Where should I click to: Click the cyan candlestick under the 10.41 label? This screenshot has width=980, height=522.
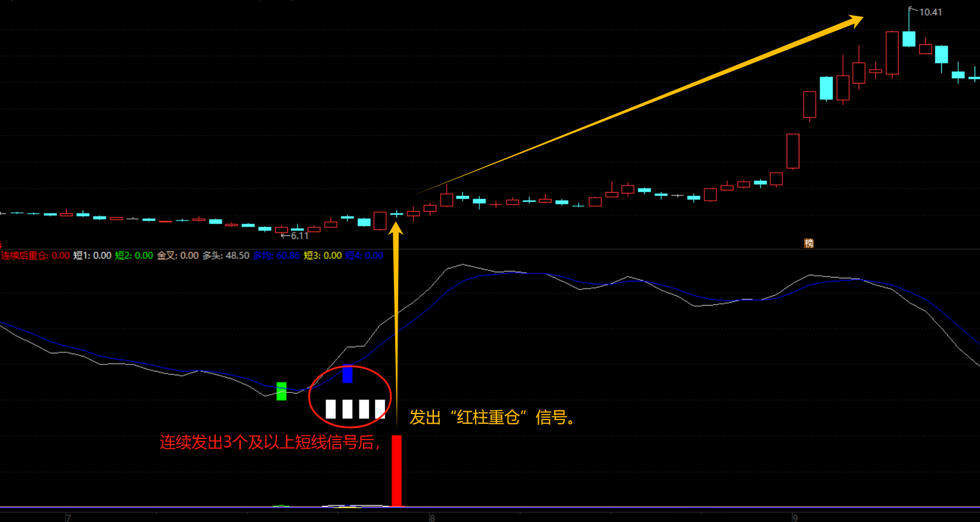coord(908,39)
